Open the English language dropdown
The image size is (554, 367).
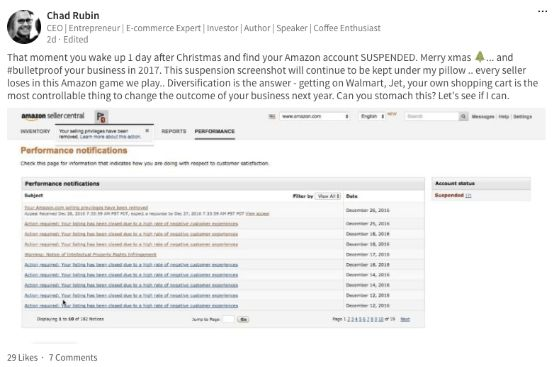(x=372, y=116)
